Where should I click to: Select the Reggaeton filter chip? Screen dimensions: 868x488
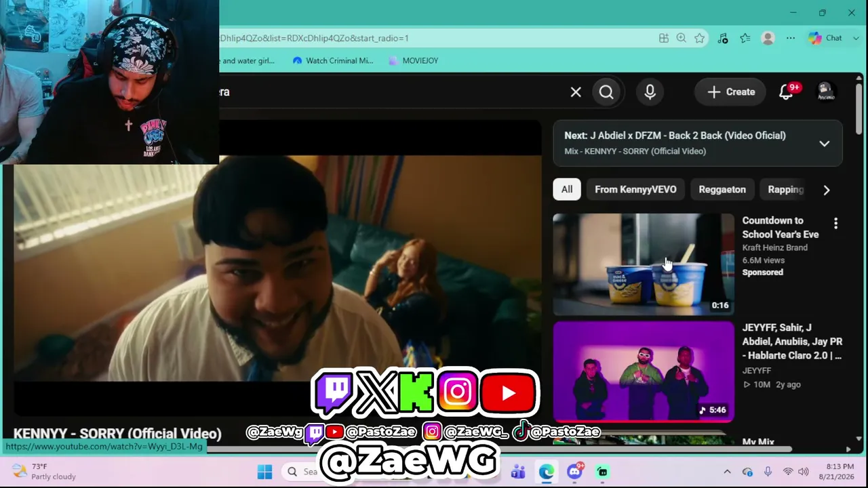[x=722, y=189]
